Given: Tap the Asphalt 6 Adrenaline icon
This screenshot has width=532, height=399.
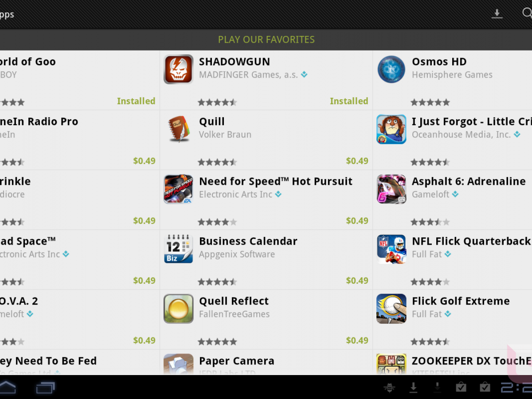Looking at the screenshot, I should click(x=391, y=189).
